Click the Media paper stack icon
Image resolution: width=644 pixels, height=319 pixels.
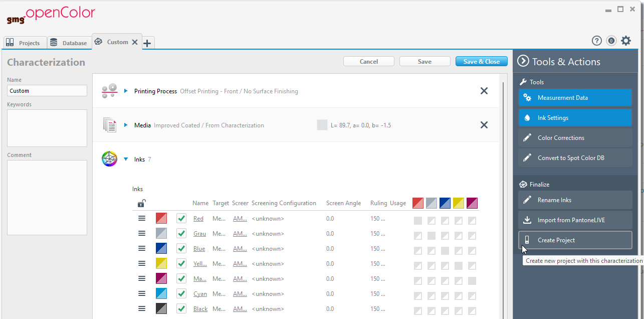110,125
